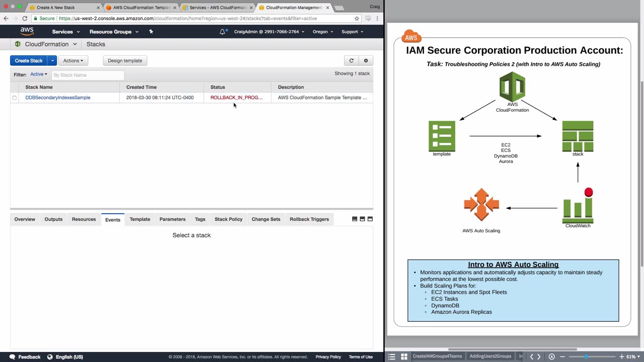644x362 pixels.
Task: Click the circled A annotation icon
Action: coord(552,356)
